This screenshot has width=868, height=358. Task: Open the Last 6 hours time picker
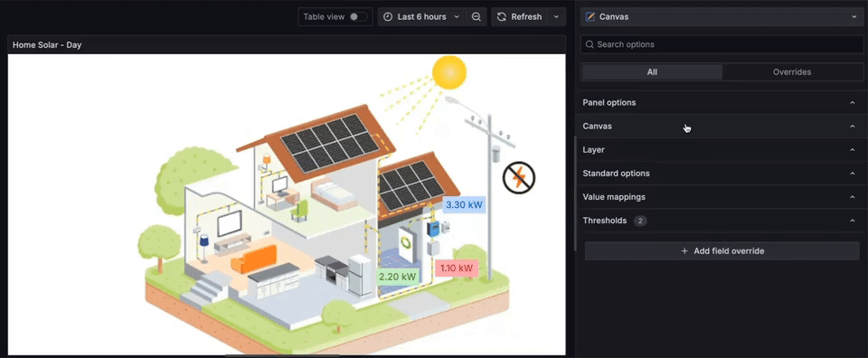click(421, 17)
